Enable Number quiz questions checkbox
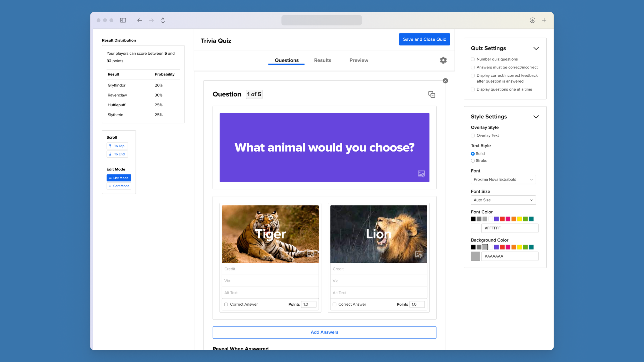 (473, 59)
